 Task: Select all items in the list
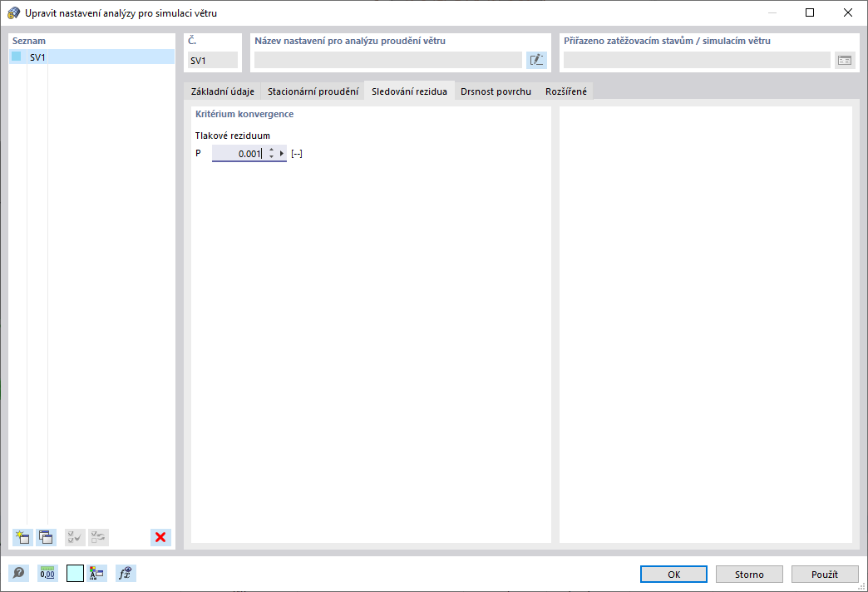(x=75, y=537)
